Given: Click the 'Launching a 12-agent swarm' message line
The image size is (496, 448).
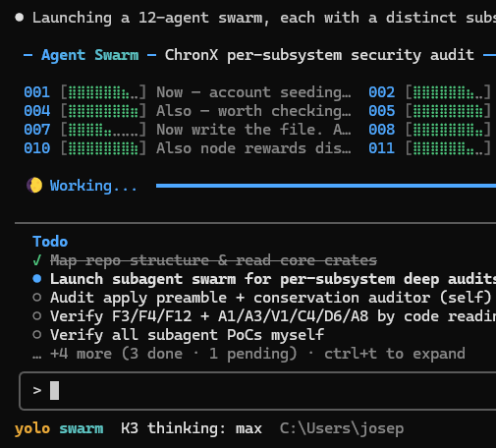Looking at the screenshot, I should [264, 18].
